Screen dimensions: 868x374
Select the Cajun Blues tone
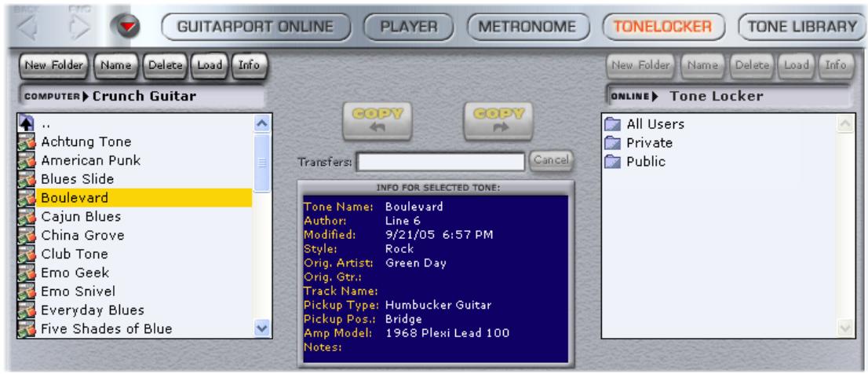(x=81, y=217)
